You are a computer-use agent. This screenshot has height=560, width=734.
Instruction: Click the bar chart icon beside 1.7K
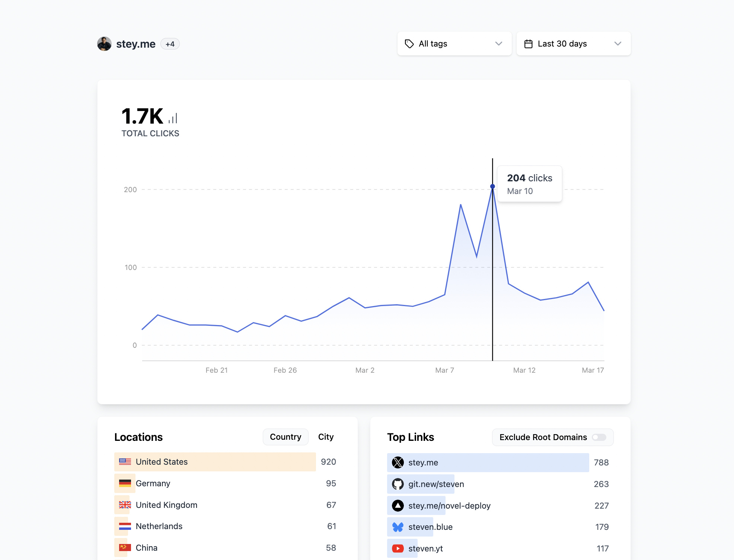pos(172,117)
